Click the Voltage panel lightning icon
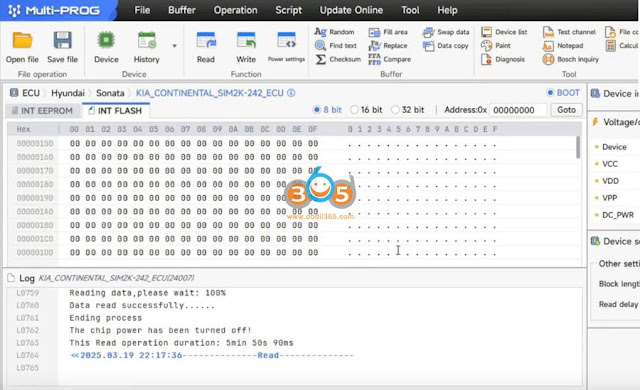 (595, 122)
